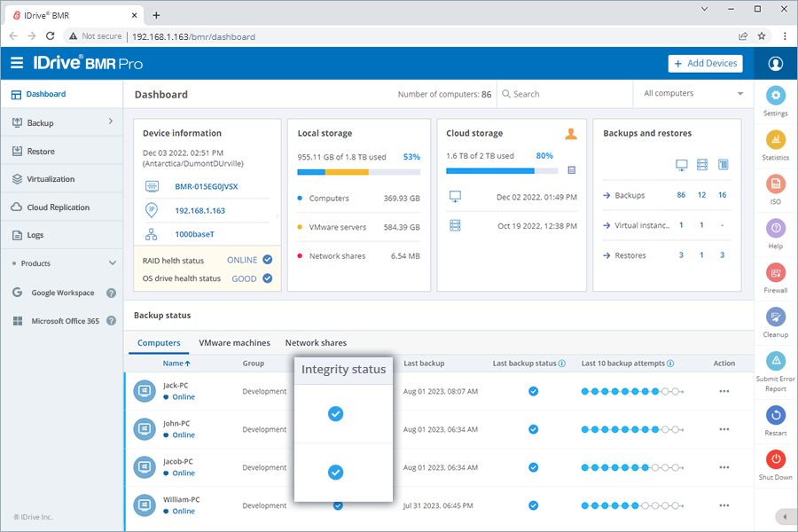Viewport: 798px width, 532px height.
Task: Focus the Search computers field
Action: [565, 94]
